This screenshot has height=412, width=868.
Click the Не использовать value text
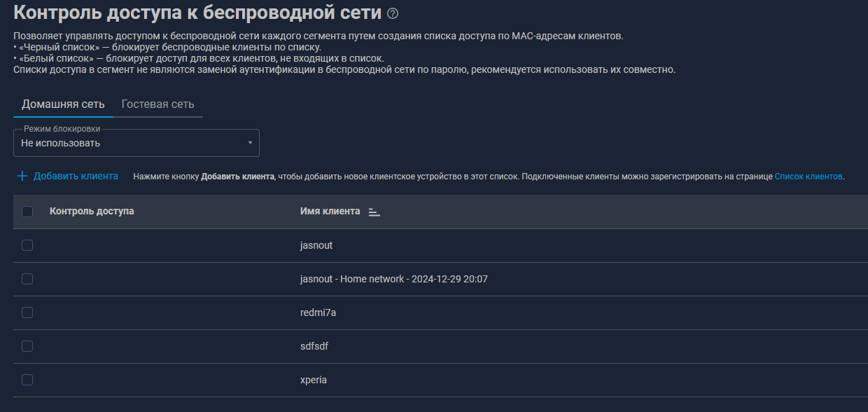click(60, 143)
